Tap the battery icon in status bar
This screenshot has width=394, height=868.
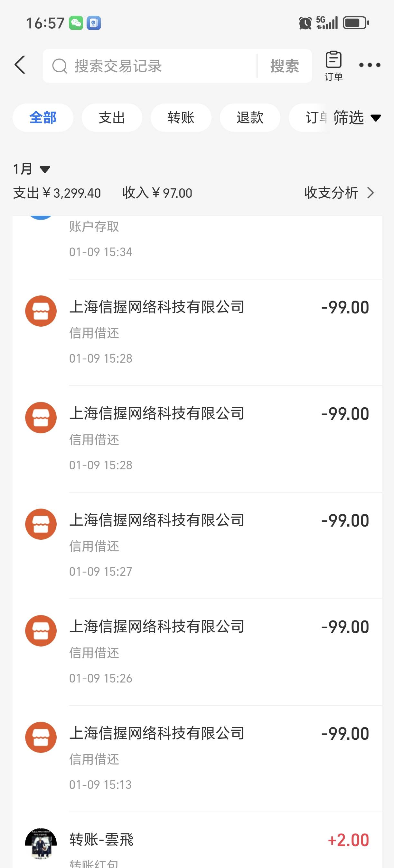pos(356,23)
